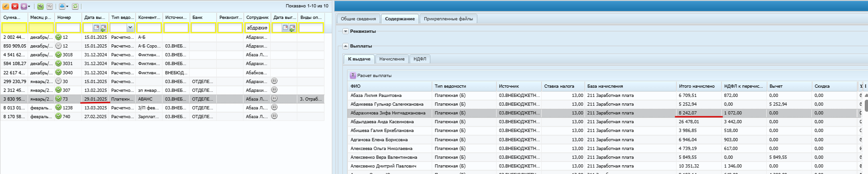Click the Сумма filter field

point(14,28)
